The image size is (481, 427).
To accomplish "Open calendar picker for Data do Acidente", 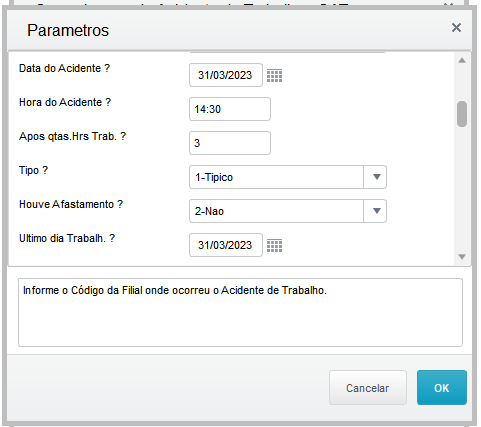I will 274,76.
